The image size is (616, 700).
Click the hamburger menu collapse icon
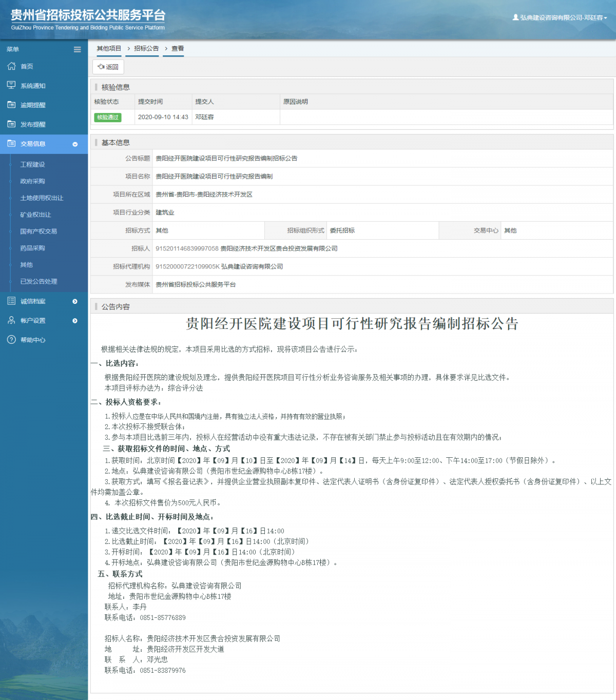pos(78,49)
